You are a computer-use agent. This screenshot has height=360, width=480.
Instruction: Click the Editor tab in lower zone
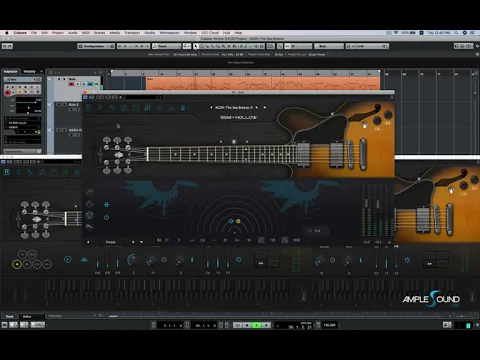point(27,316)
